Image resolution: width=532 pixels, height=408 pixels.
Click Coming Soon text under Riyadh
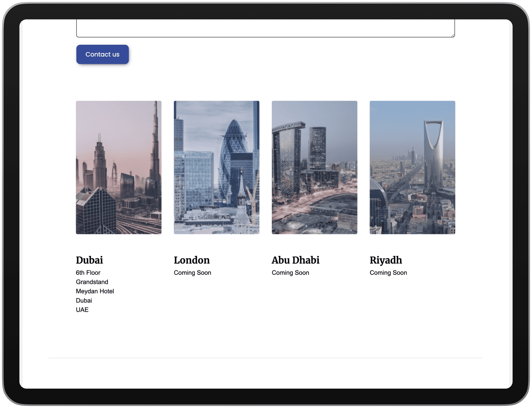pos(388,273)
